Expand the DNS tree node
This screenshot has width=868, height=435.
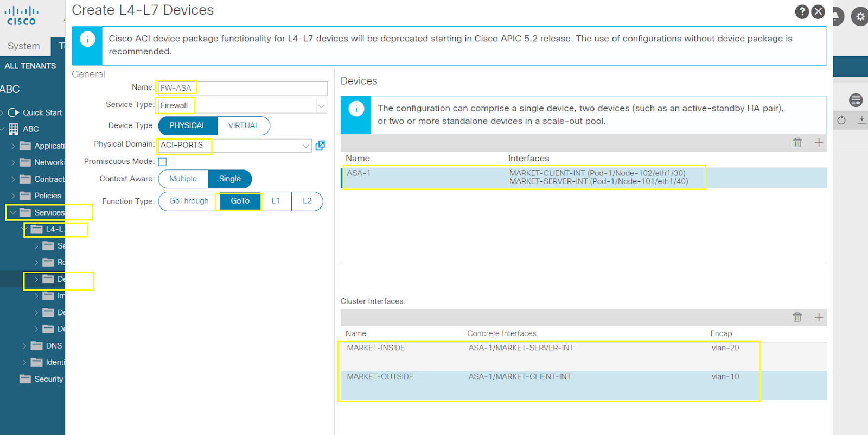coord(24,345)
